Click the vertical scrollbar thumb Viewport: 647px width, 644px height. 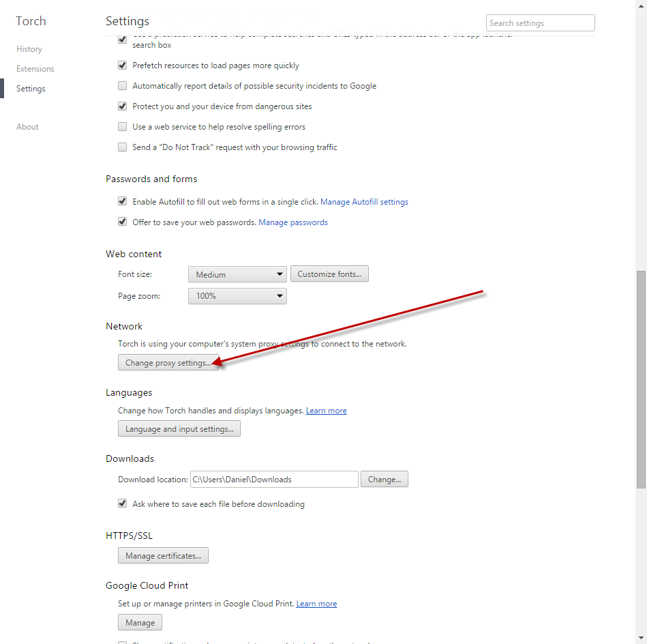coord(641,379)
